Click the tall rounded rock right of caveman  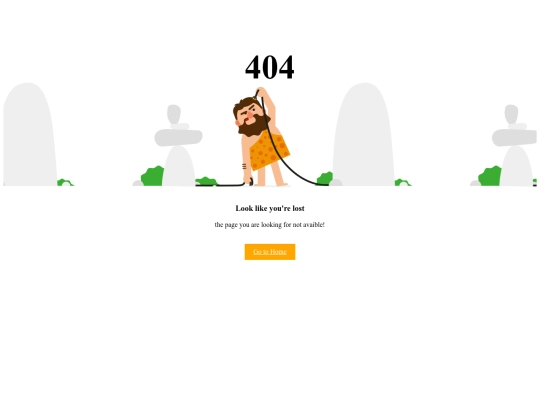point(364,134)
